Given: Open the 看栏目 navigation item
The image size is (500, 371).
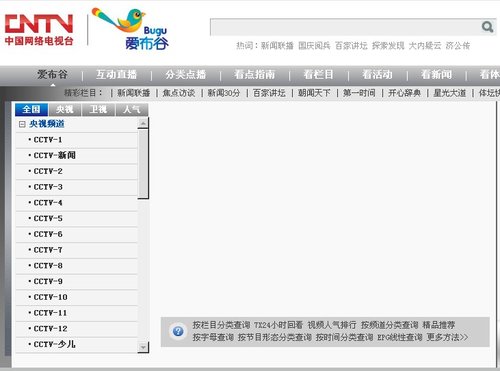Looking at the screenshot, I should tap(318, 74).
